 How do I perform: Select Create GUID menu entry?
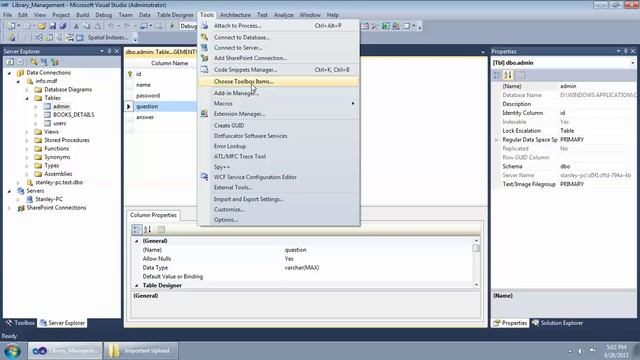coord(279,126)
